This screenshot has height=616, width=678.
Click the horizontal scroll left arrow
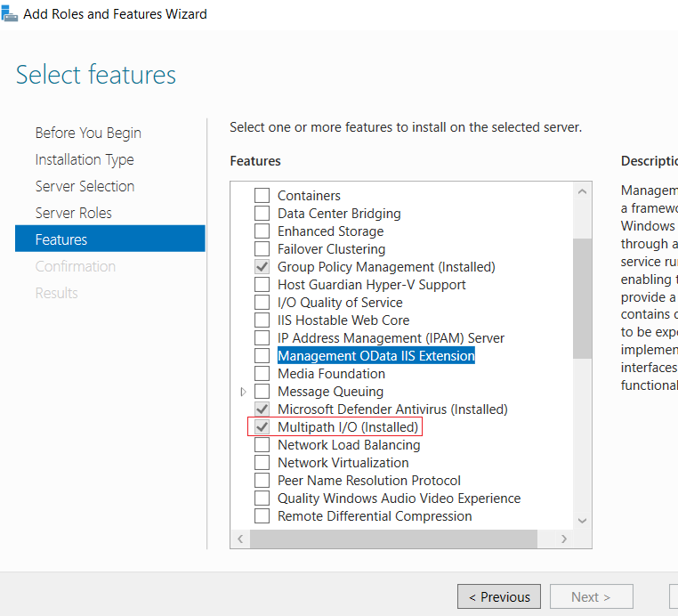(x=240, y=539)
